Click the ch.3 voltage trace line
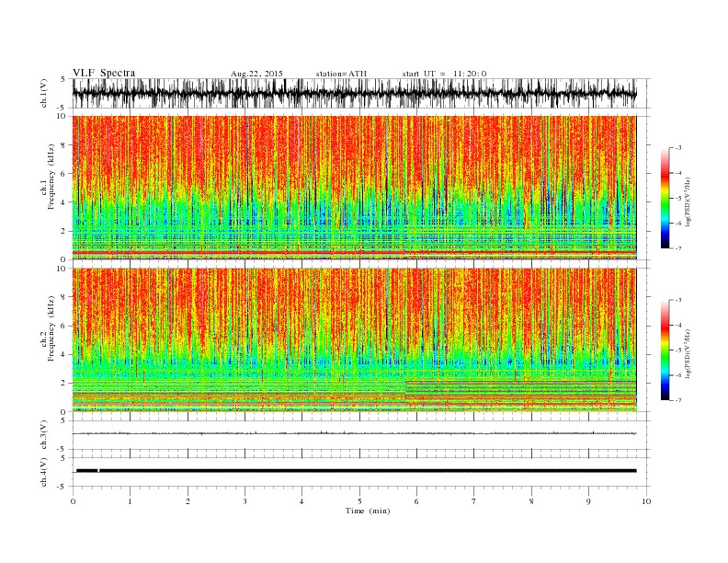The image size is (728, 563). (354, 433)
